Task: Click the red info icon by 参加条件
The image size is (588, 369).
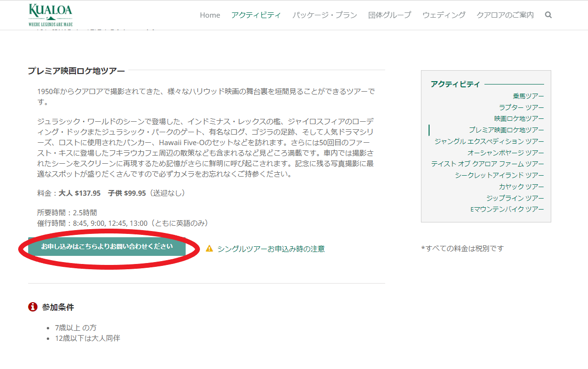Action: [x=32, y=307]
